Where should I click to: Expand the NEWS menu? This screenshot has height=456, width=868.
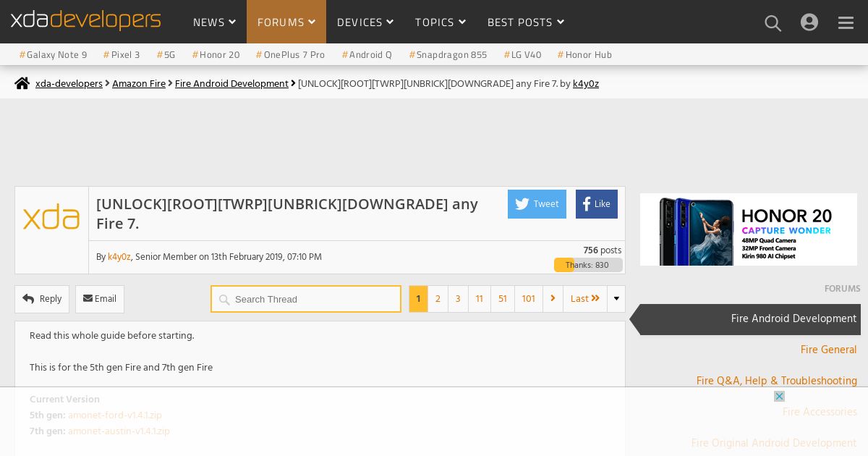coord(214,22)
